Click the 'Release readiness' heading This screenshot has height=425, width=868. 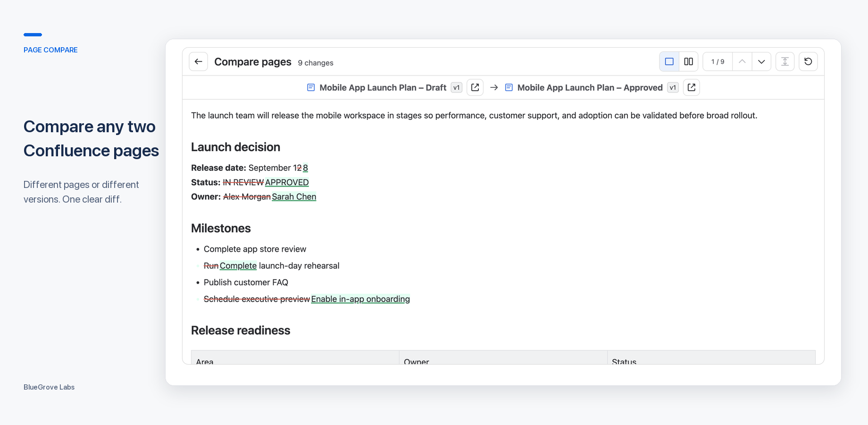coord(241,331)
